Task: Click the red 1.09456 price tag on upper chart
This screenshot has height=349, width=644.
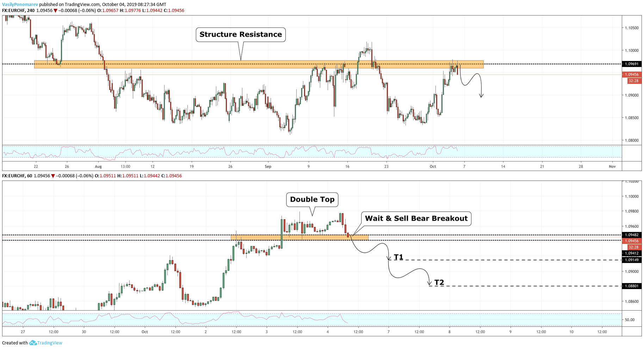Action: [x=632, y=74]
